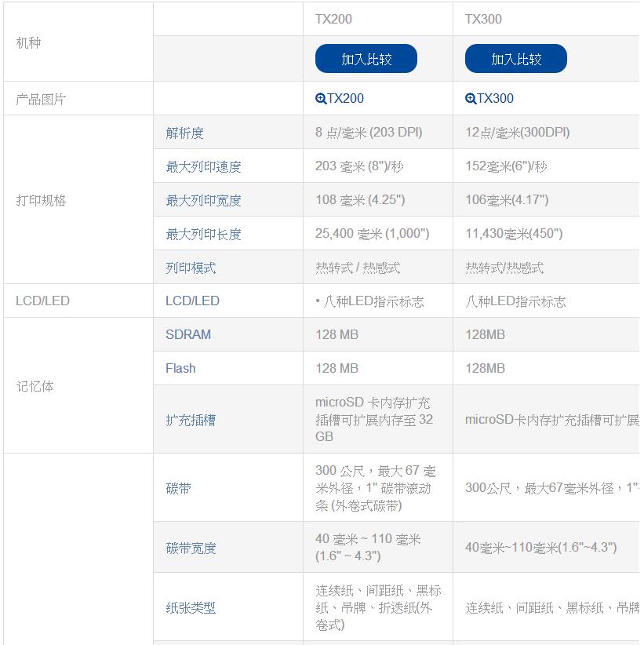Viewport: 644px width, 645px height.
Task: Click 加入比较 button under TX300
Action: (515, 59)
